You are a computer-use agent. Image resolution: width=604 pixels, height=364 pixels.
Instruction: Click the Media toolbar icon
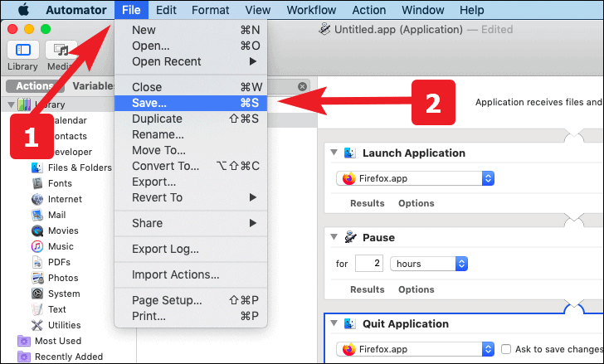tap(61, 50)
